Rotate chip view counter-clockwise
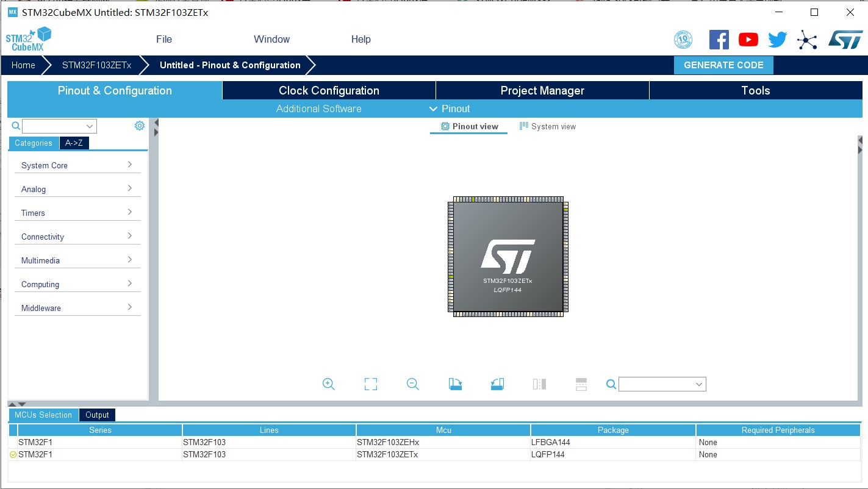The width and height of the screenshot is (868, 489). pos(497,384)
